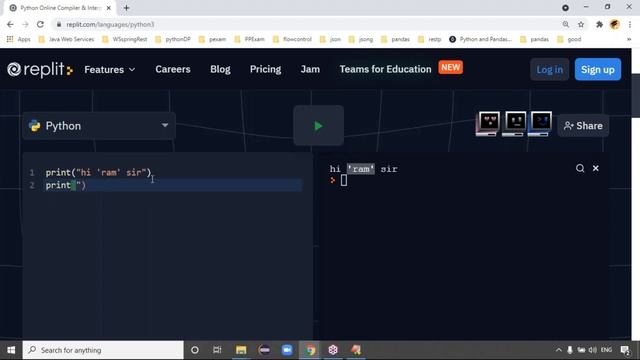
Task: Show more bookmarks with the chevron
Action: 629,39
